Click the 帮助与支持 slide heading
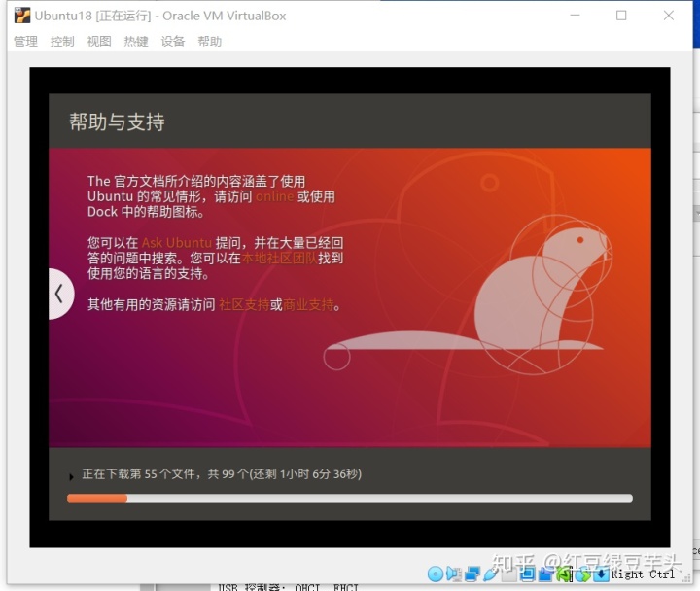The image size is (700, 591). (117, 122)
